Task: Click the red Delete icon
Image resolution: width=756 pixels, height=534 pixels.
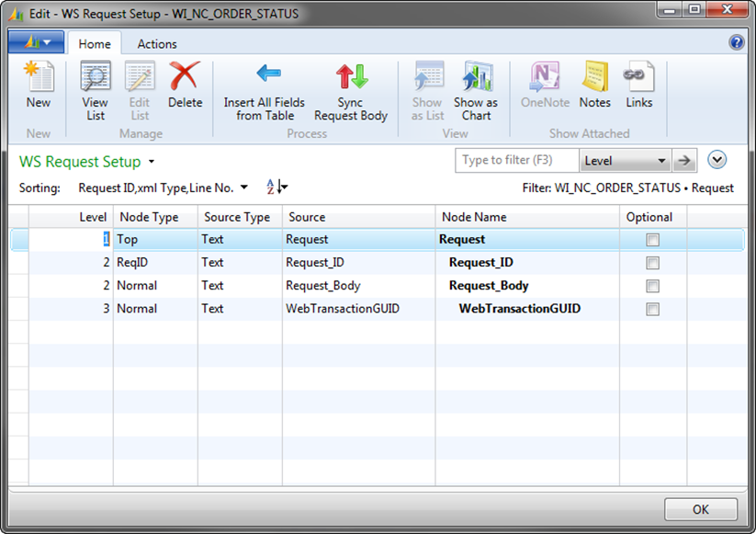Action: coord(185,78)
